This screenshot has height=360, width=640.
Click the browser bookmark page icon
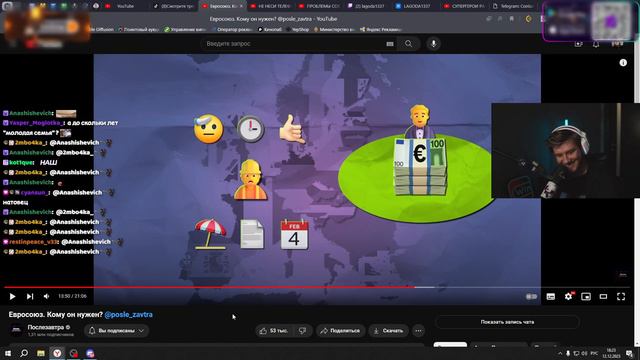[511, 19]
